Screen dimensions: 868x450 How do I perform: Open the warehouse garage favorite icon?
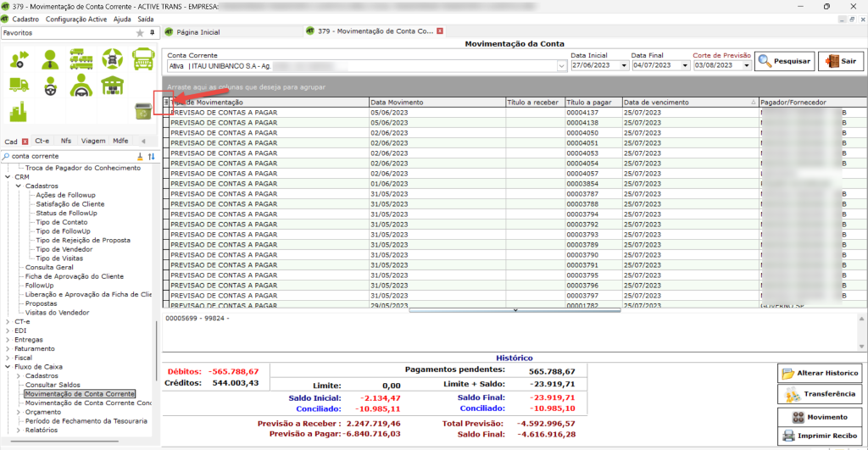(113, 86)
